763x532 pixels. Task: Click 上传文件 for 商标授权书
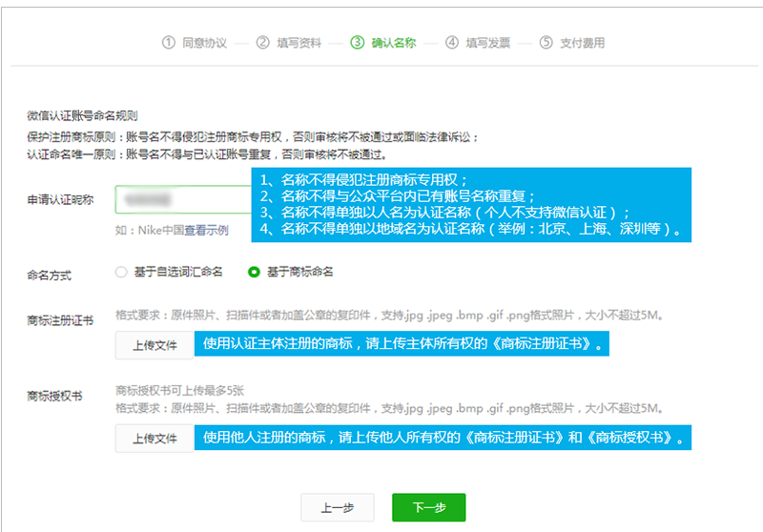point(155,439)
